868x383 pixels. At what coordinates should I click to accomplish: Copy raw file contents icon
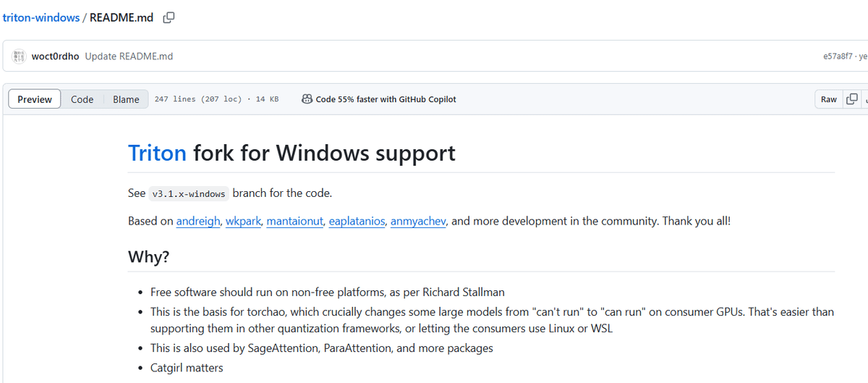[x=852, y=99]
